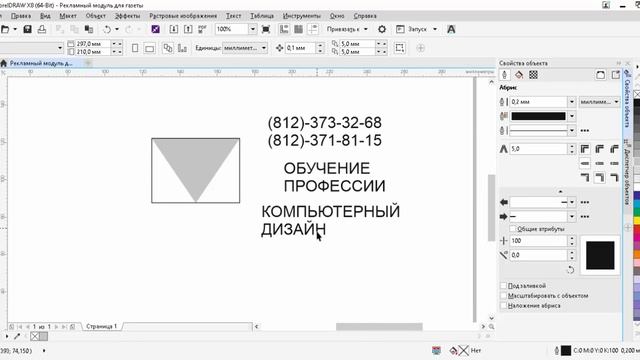The width and height of the screenshot is (640, 360).
Task: Click the black nib shape preview
Action: [x=600, y=255]
